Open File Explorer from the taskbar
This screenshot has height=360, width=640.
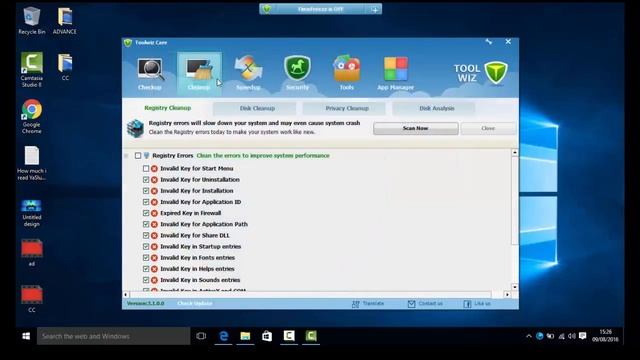pyautogui.click(x=245, y=336)
